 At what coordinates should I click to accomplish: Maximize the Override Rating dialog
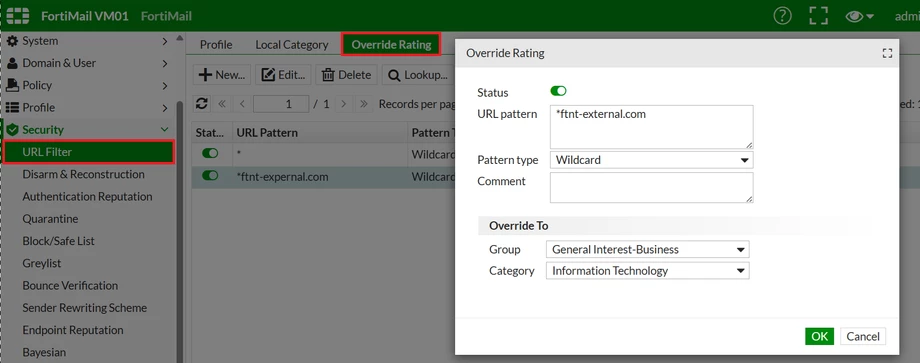887,53
